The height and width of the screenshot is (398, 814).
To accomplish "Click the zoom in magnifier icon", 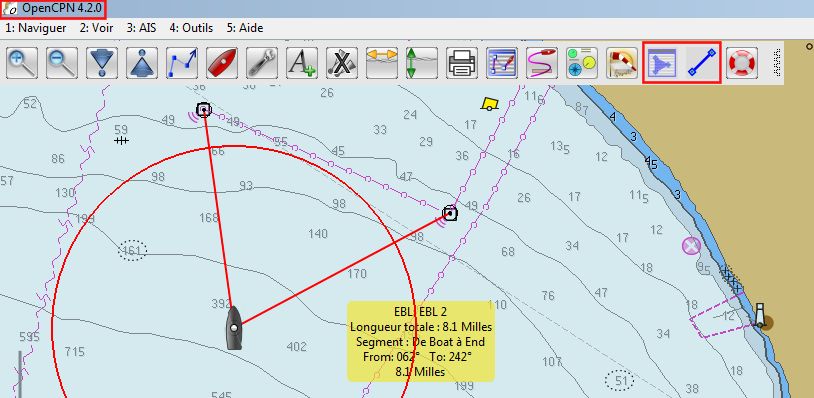I will pos(22,63).
